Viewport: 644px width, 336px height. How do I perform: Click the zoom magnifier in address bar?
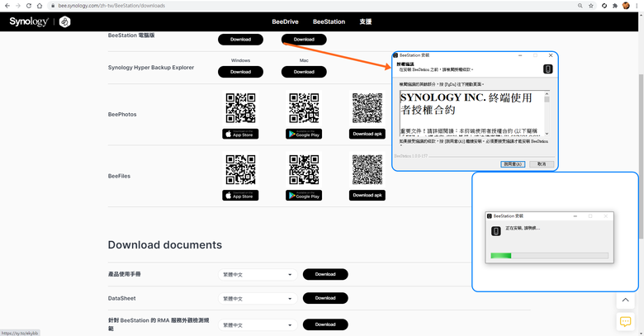click(580, 6)
